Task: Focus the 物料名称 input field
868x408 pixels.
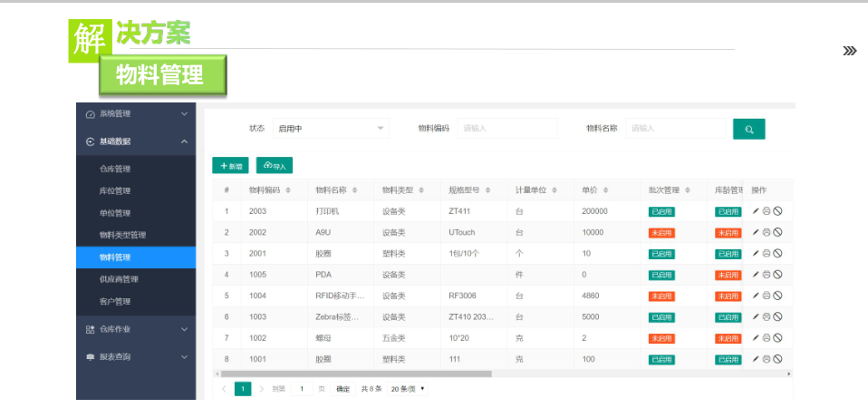Action: tap(675, 129)
